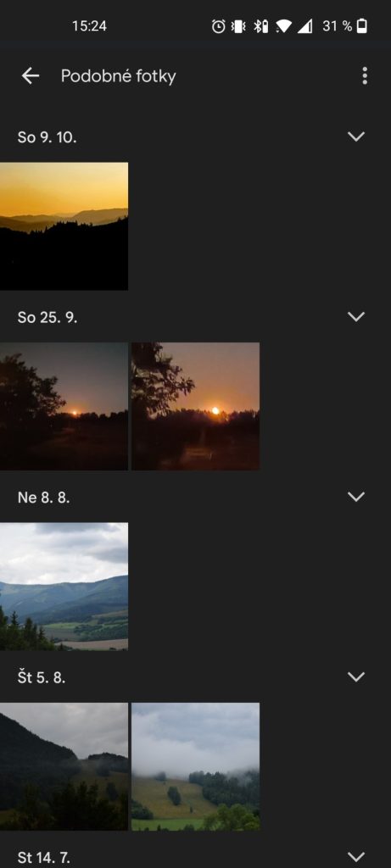
Task: Collapse the Ne 8. 8. section
Action: [356, 497]
